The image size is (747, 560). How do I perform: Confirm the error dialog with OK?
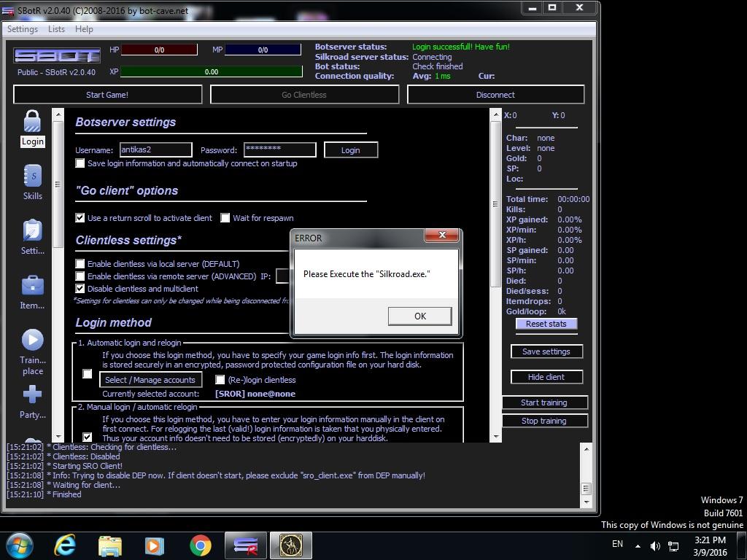[x=419, y=316]
